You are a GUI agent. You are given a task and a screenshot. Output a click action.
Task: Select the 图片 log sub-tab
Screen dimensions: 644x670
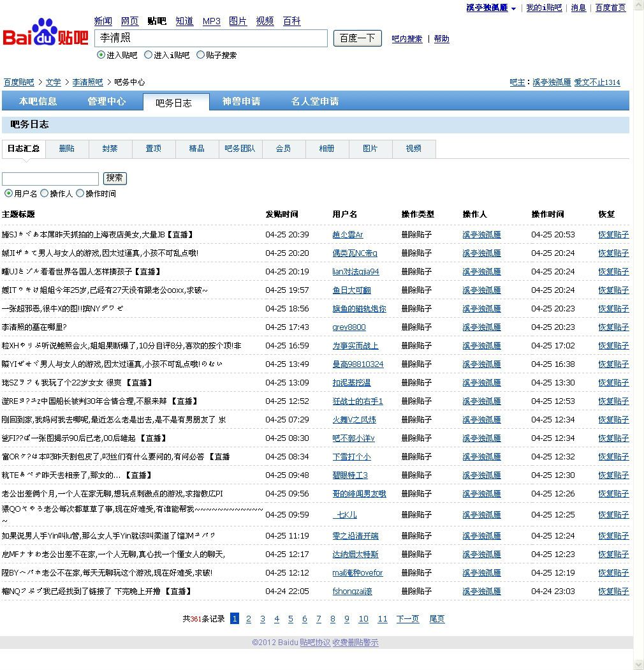click(370, 149)
